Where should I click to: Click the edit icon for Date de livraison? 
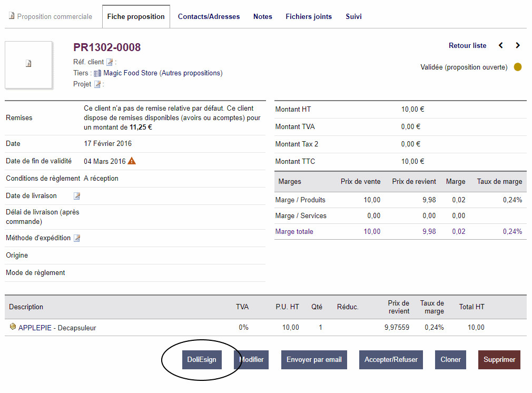(x=77, y=196)
